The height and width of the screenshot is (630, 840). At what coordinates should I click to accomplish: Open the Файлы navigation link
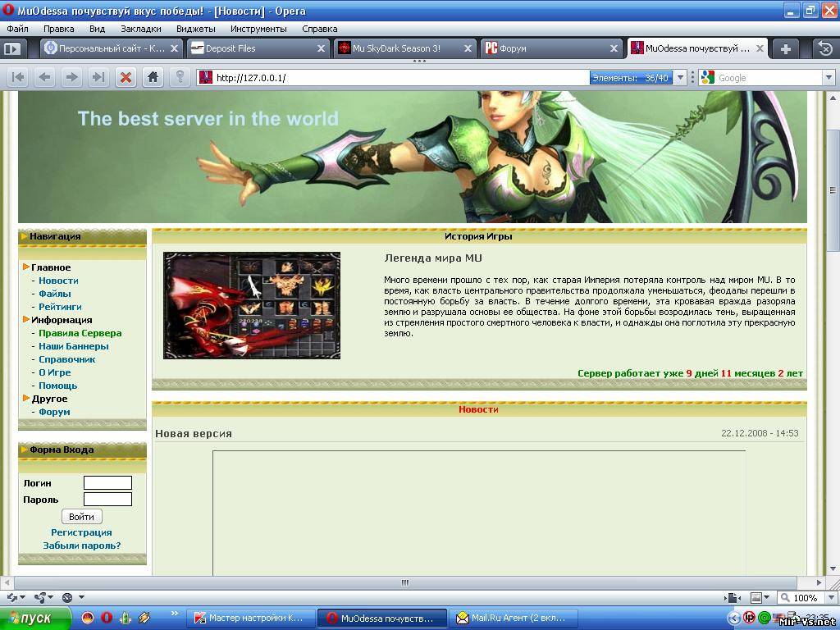click(55, 294)
